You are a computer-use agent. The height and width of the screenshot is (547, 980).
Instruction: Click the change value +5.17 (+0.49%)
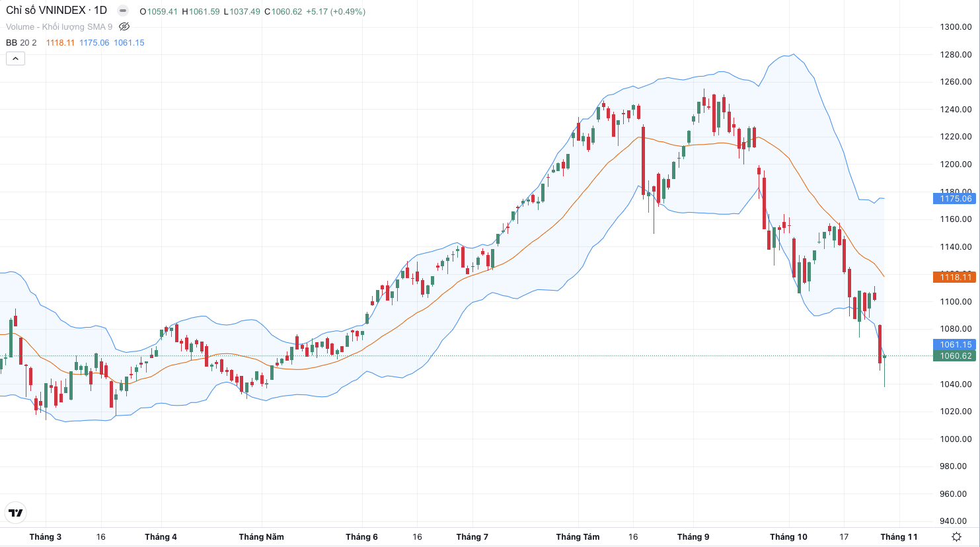[x=336, y=12]
